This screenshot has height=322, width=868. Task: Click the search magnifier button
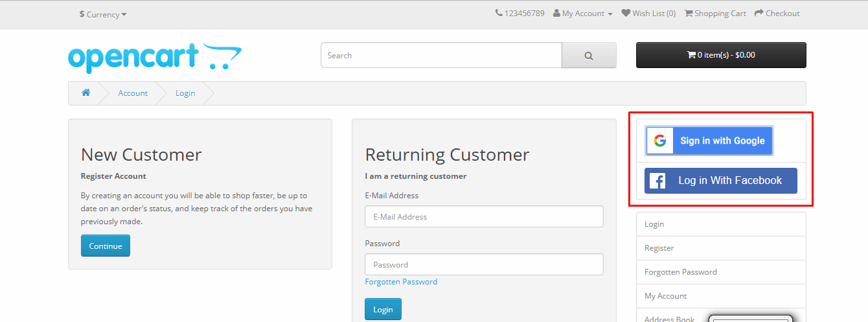(x=589, y=55)
